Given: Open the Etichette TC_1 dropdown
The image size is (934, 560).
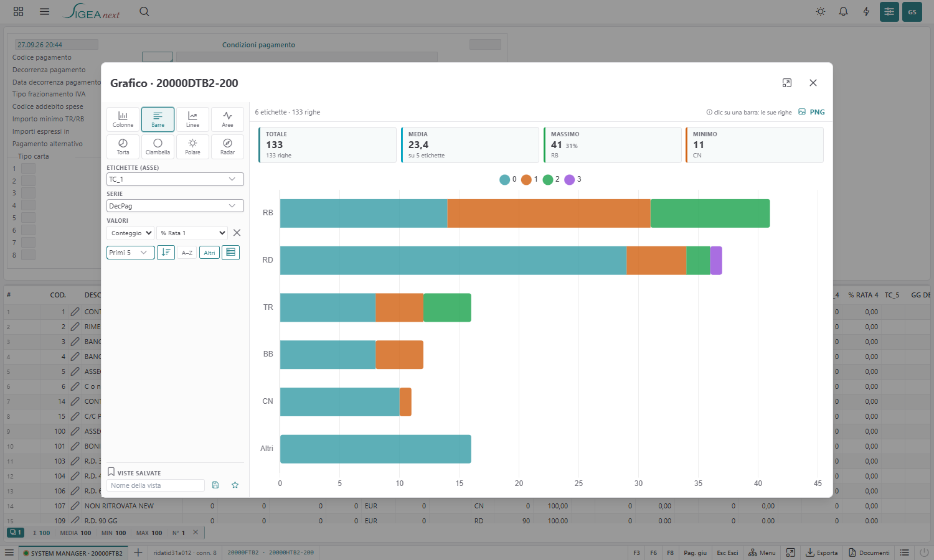Looking at the screenshot, I should click(x=175, y=179).
